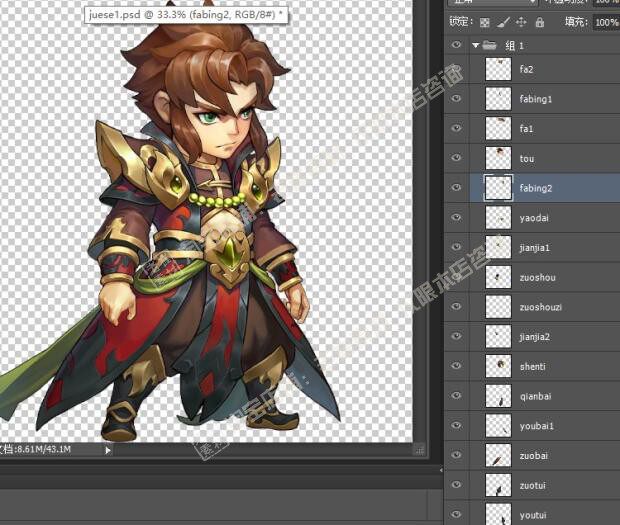
Task: Click the 组 1 group name
Action: [x=514, y=45]
